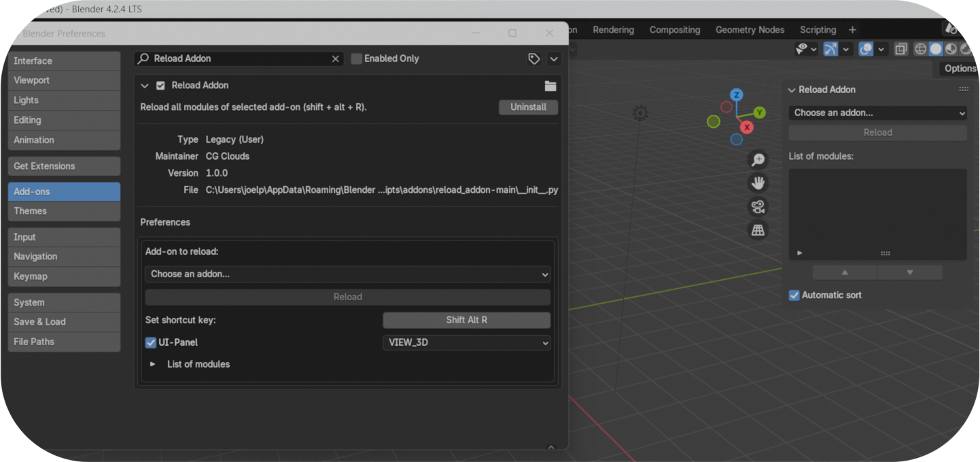Image resolution: width=980 pixels, height=462 pixels.
Task: Open the Rendering workspace tab
Action: (x=613, y=29)
